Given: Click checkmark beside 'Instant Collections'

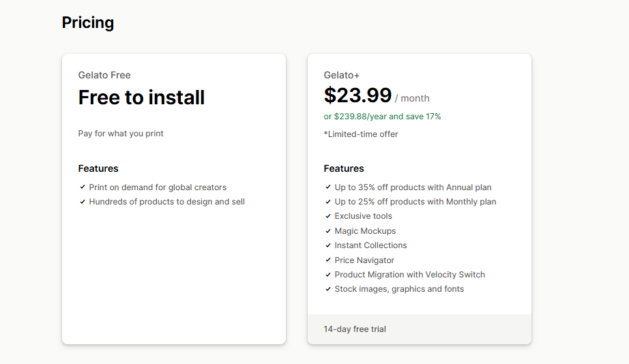Looking at the screenshot, I should [x=327, y=245].
